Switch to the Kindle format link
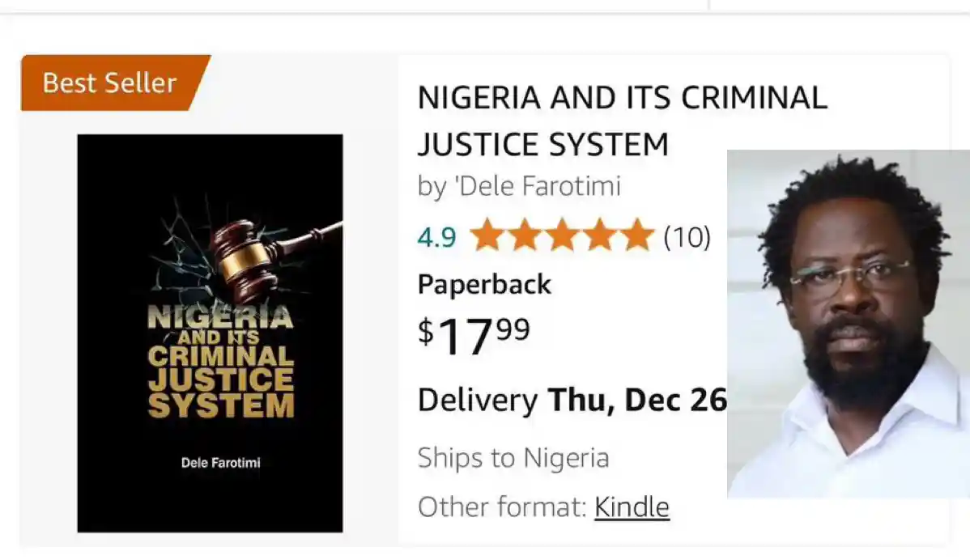The image size is (970, 560). (x=632, y=507)
